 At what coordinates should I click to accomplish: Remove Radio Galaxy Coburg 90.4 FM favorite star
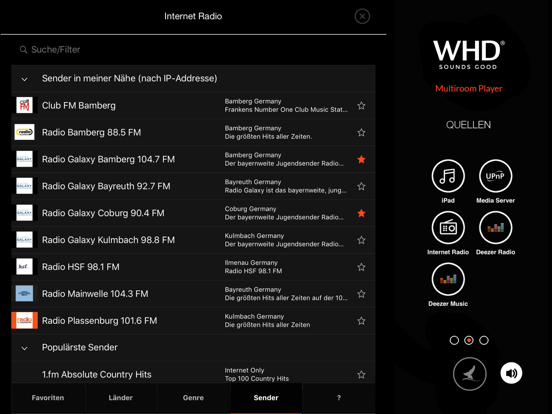[361, 213]
